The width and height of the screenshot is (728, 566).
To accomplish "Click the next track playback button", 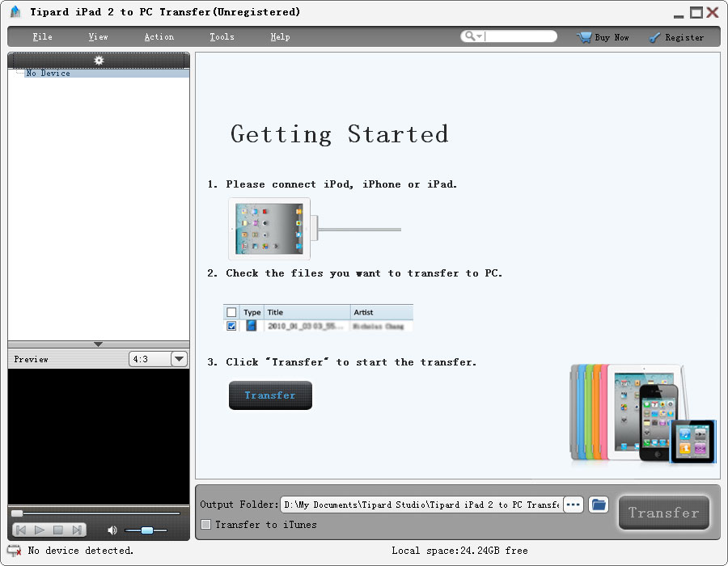I will pos(77,530).
